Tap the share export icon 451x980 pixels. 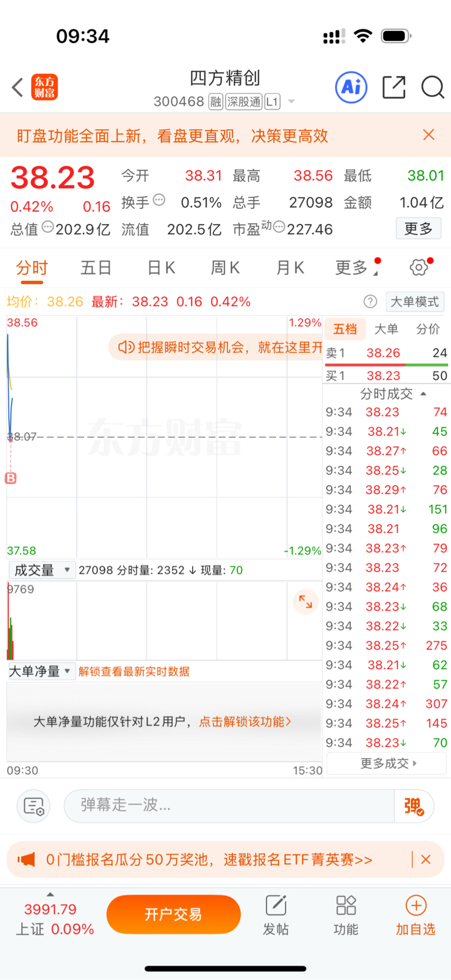(x=394, y=87)
